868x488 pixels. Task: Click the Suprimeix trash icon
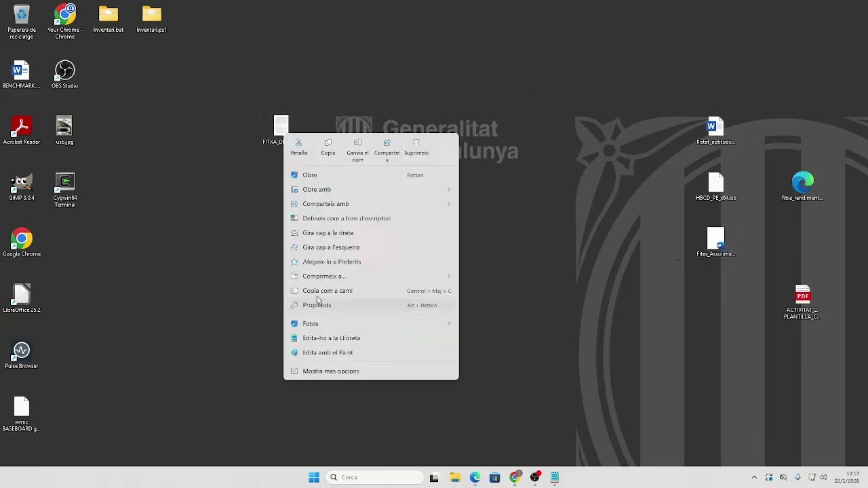pos(416,143)
